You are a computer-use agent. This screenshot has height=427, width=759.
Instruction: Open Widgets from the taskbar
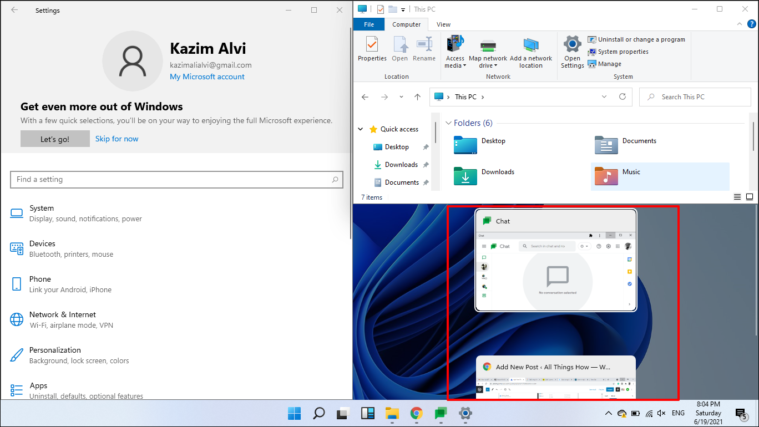click(367, 413)
